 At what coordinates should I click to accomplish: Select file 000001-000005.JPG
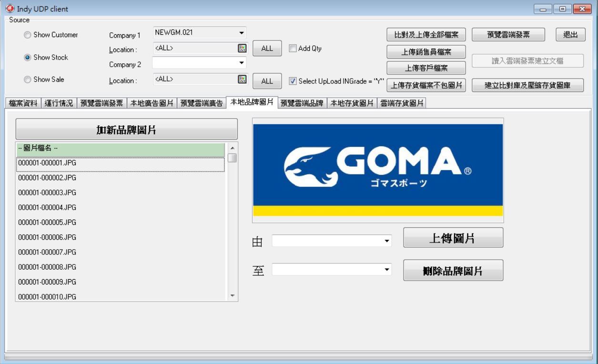[x=121, y=222]
